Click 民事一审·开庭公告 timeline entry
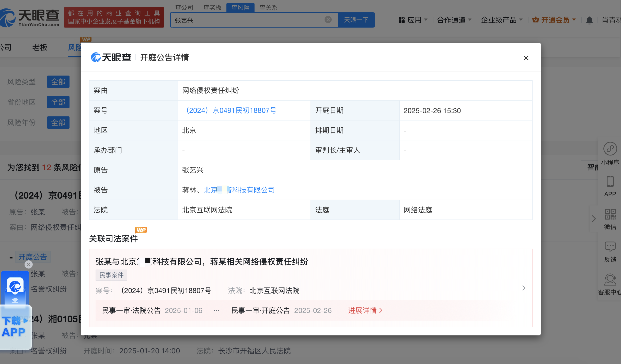The height and width of the screenshot is (364, 621). coord(261,310)
